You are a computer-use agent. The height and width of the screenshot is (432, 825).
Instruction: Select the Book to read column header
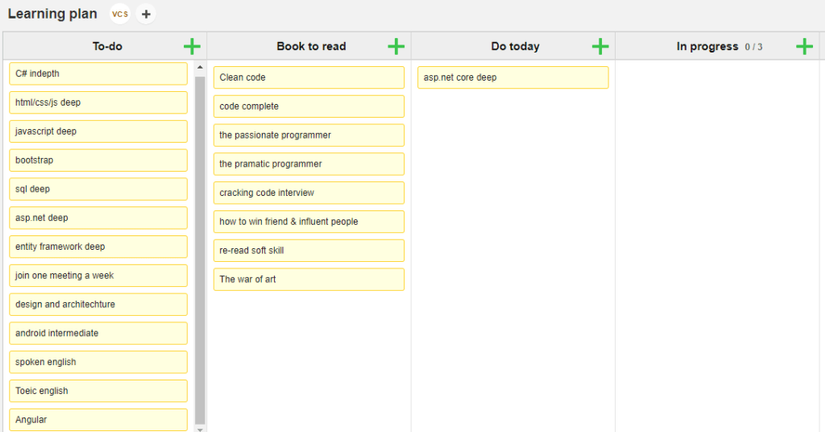(311, 46)
